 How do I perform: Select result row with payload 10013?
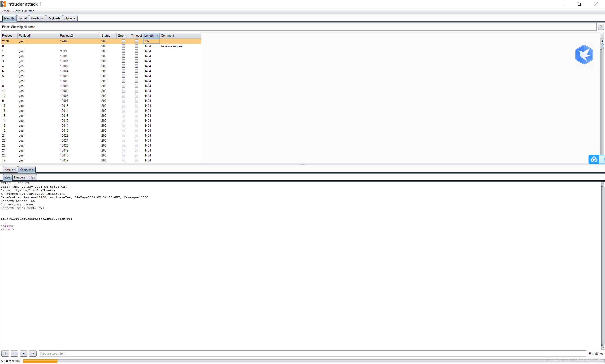[101, 116]
